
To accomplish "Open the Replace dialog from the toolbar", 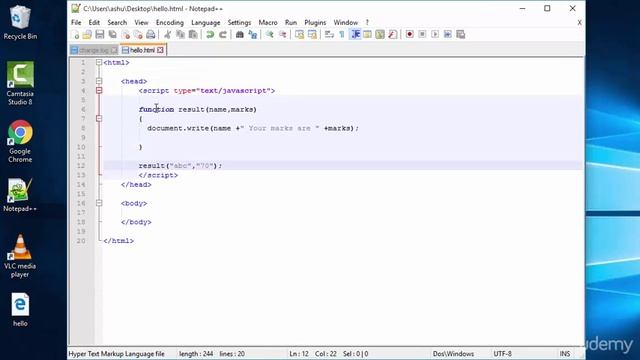I will 253,35.
